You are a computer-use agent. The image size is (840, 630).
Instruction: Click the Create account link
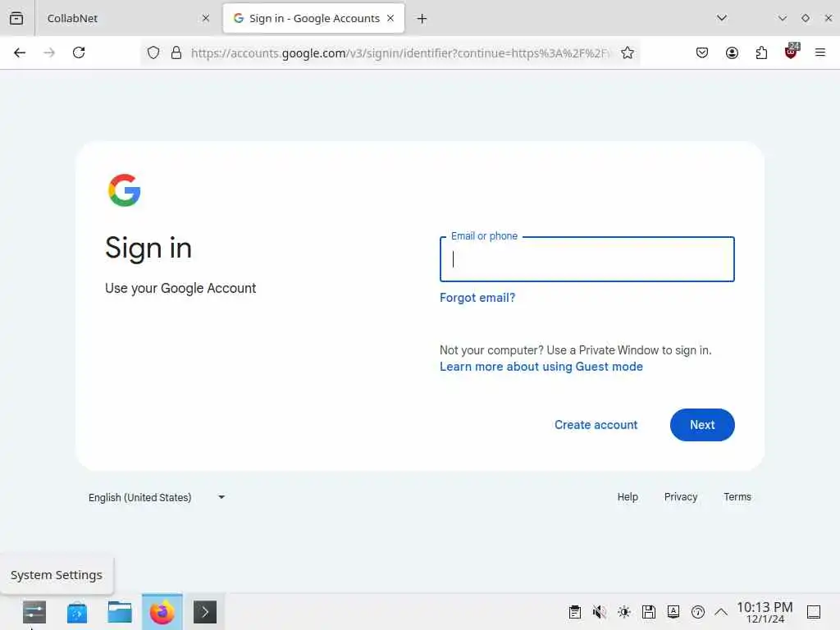(x=596, y=425)
